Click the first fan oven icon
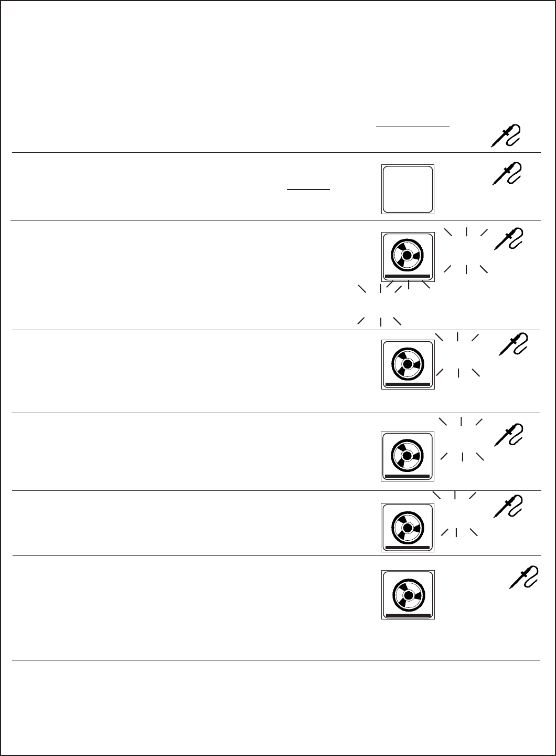556x756 pixels. (408, 256)
